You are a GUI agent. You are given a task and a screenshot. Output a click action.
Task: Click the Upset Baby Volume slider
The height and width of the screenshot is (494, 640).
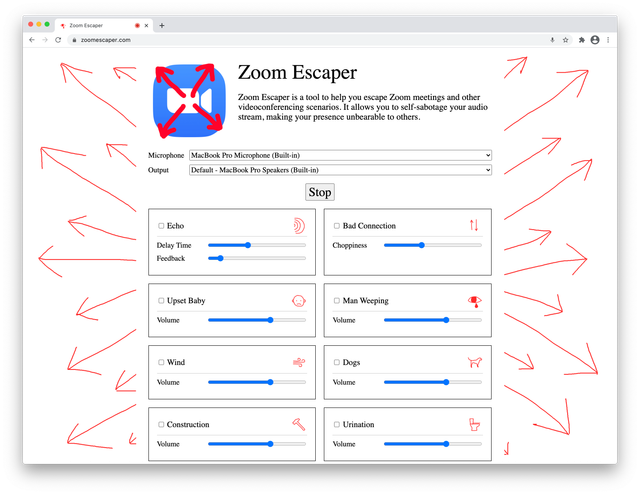click(257, 320)
